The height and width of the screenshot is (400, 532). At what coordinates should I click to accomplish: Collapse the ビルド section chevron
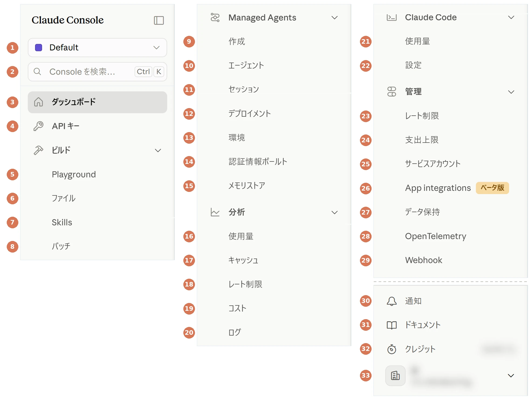158,150
